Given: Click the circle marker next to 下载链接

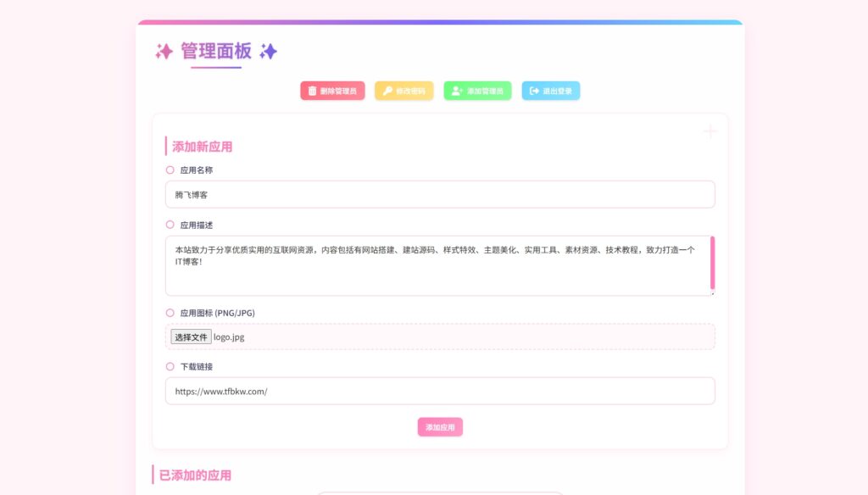Looking at the screenshot, I should tap(170, 367).
